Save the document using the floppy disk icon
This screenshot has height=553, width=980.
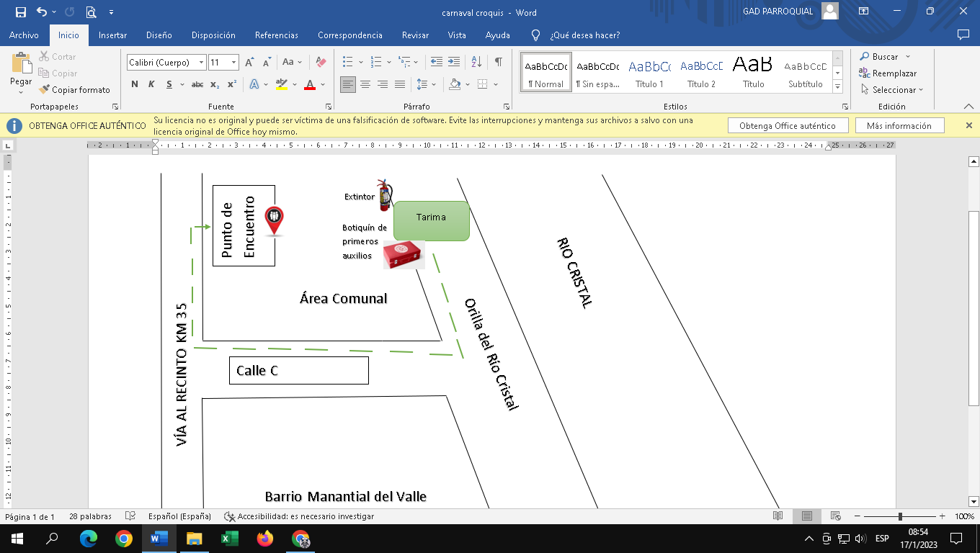pyautogui.click(x=20, y=12)
